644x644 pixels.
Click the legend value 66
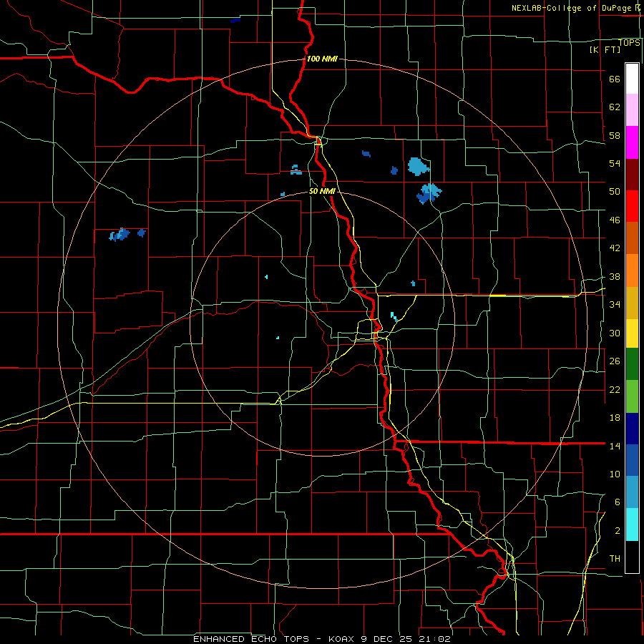coord(615,79)
